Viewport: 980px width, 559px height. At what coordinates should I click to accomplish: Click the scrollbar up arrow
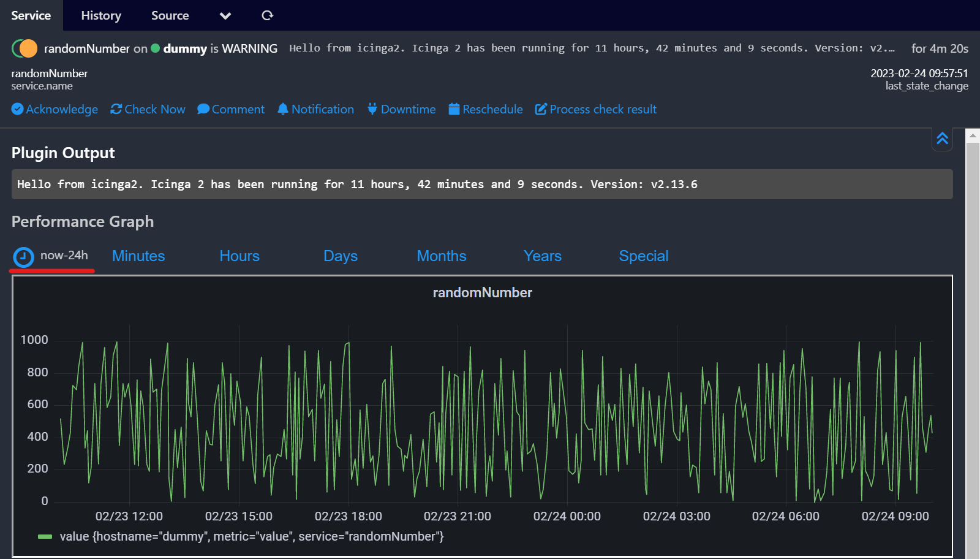pos(973,136)
